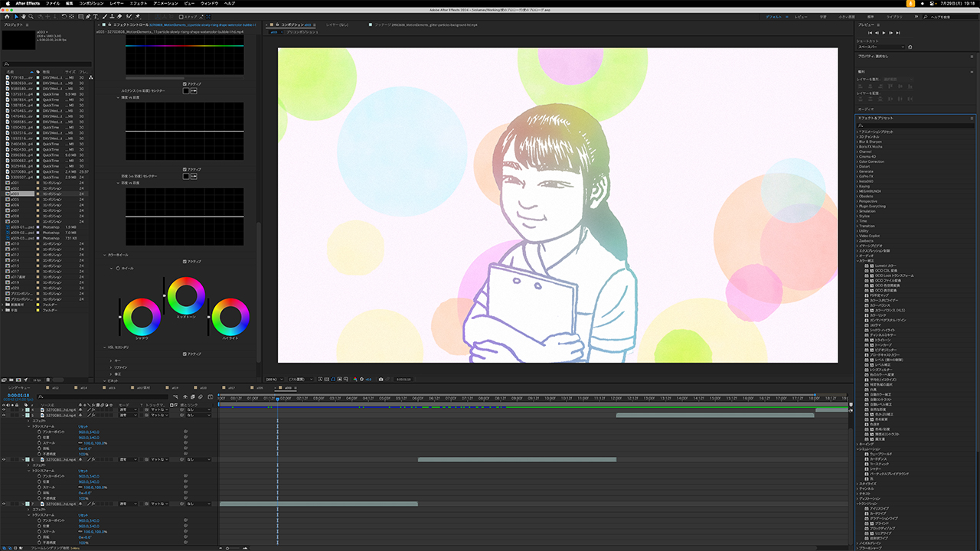Click reset icon beside shortcut dropdown
This screenshot has height=551, width=980.
pyautogui.click(x=910, y=47)
